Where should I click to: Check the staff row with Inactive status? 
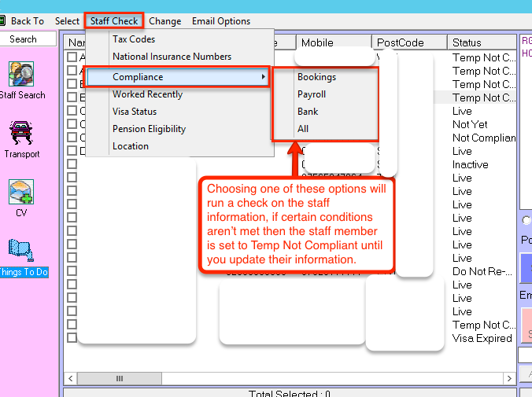(72, 164)
